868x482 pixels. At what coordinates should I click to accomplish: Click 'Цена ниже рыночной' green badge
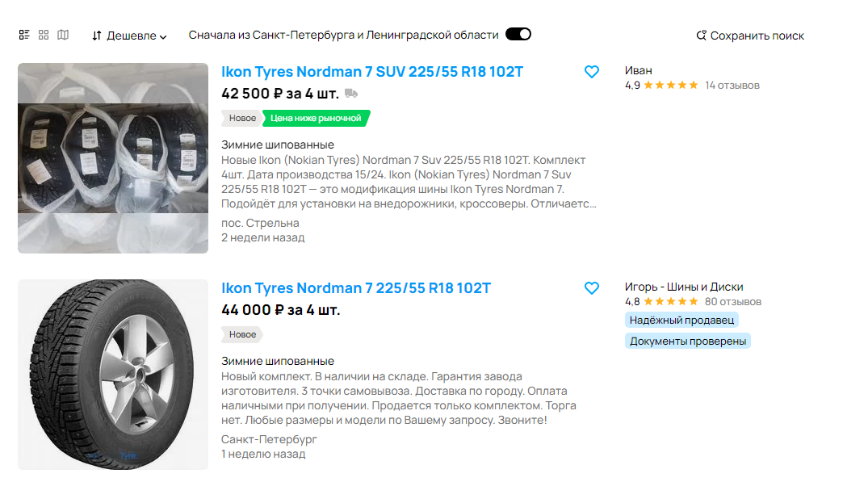(x=316, y=119)
